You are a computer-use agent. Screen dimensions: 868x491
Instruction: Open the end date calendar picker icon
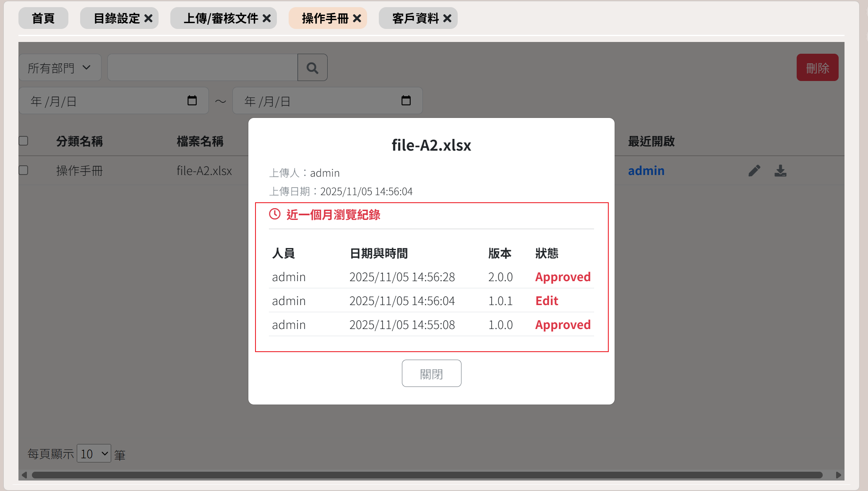(406, 101)
